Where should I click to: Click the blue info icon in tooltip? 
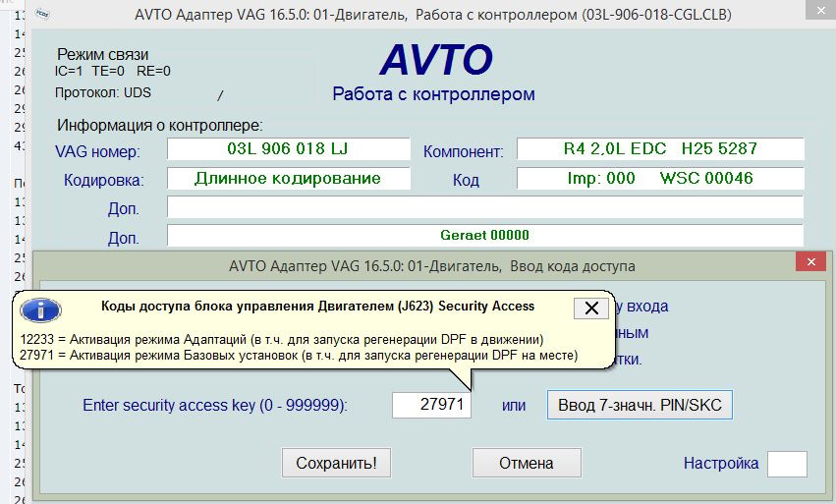[40, 309]
